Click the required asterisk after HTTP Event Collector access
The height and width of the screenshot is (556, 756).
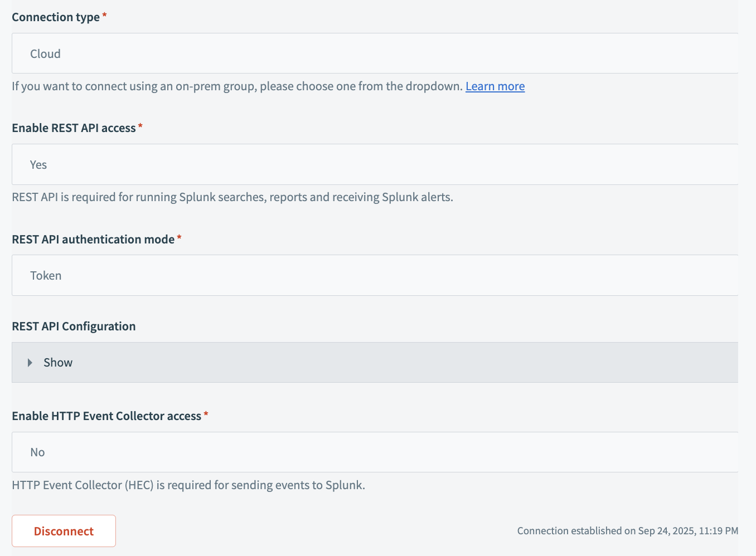[x=206, y=415]
